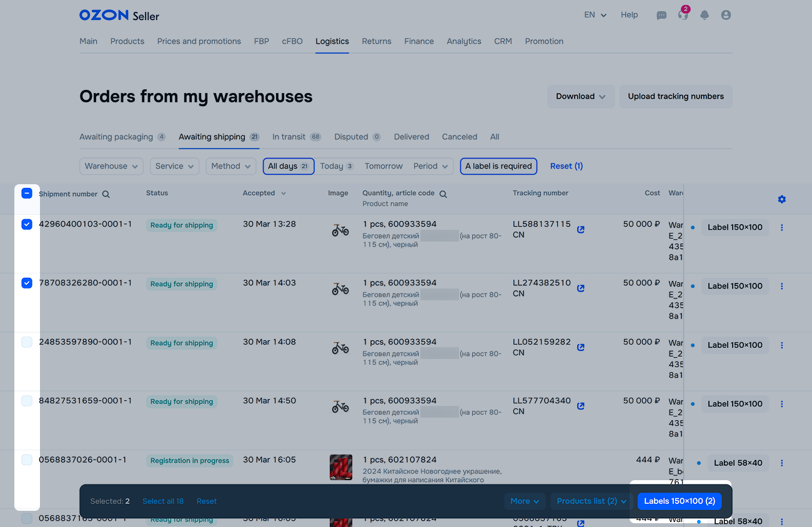This screenshot has width=812, height=527.
Task: Click the Select all 18 link
Action: 162,501
